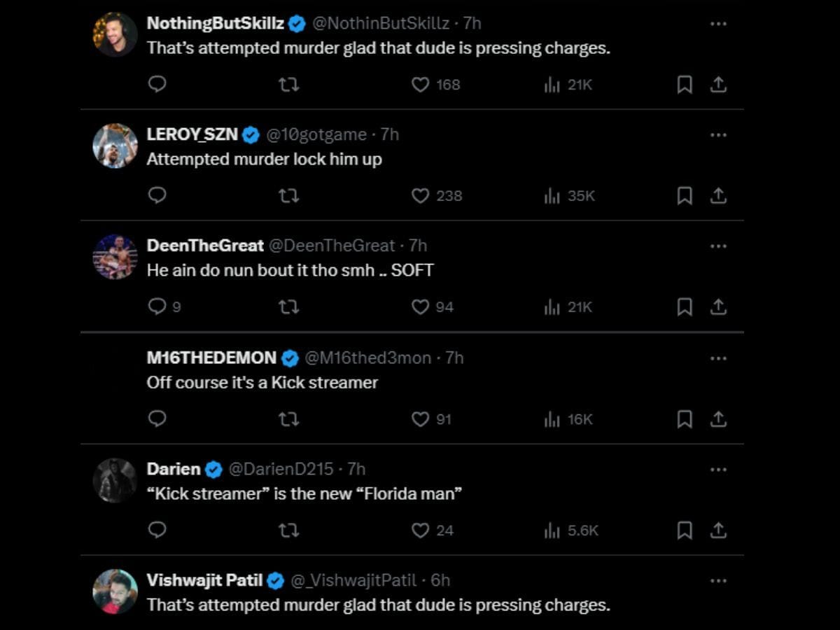Open more options for DeenTheGreat's tweet

tap(718, 246)
